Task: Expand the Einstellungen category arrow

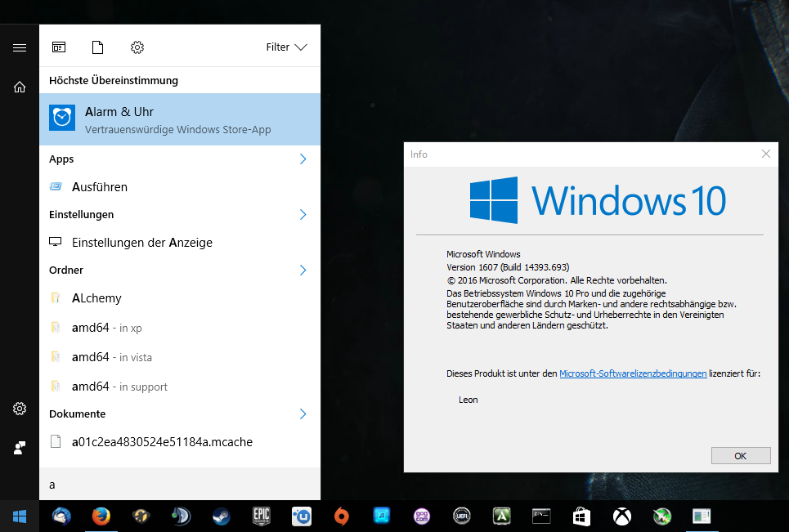Action: (303, 215)
